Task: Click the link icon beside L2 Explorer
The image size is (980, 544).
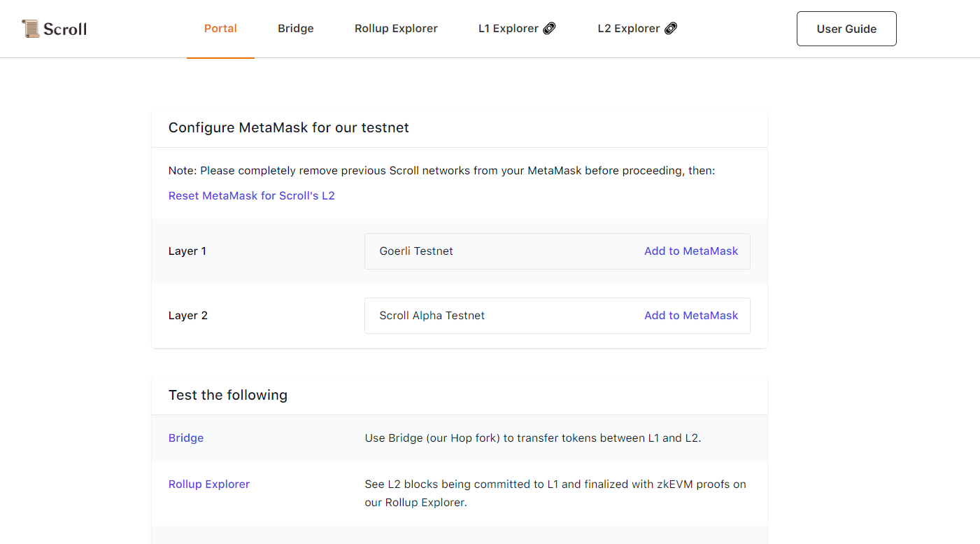Action: tap(670, 29)
